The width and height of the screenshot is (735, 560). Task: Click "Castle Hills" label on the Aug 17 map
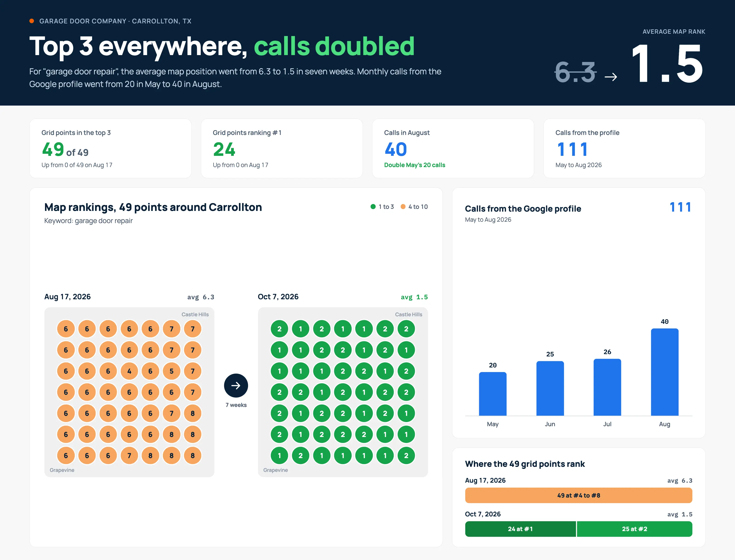tap(195, 314)
